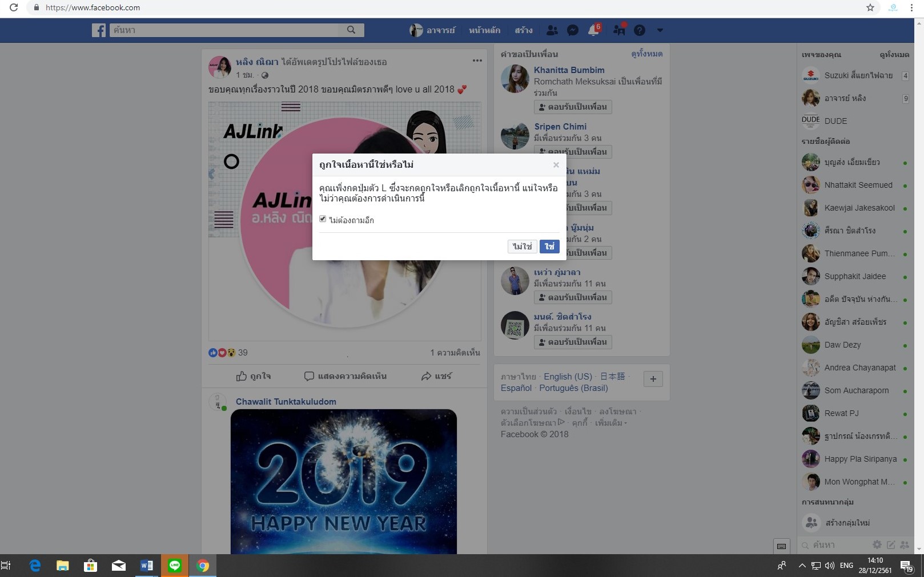Open the friend requests icon in navbar
Image resolution: width=924 pixels, height=577 pixels.
point(552,30)
